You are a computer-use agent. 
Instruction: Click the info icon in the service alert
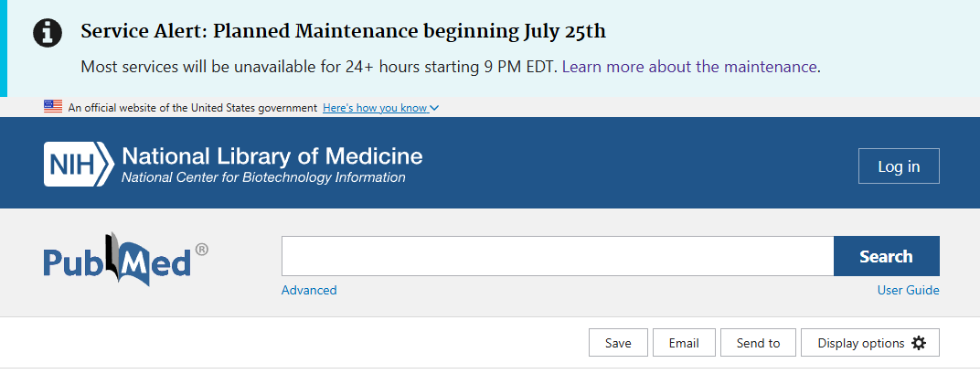[x=48, y=33]
